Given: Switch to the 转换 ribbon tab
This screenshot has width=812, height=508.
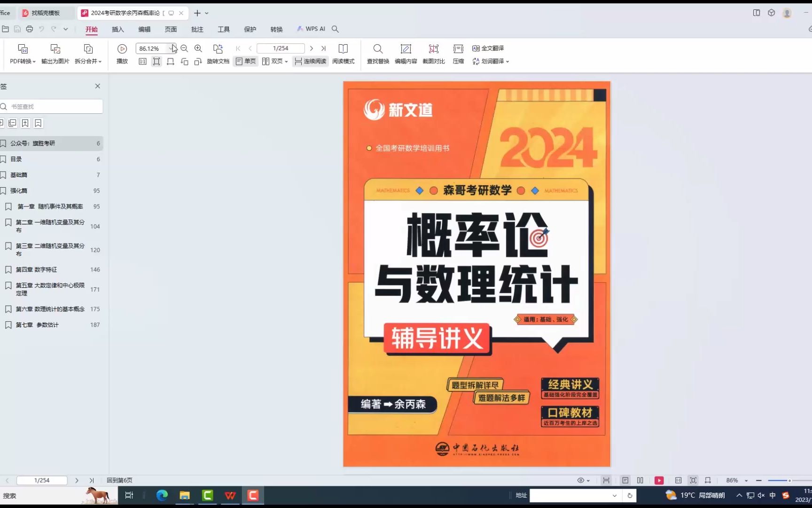Looking at the screenshot, I should 276,29.
